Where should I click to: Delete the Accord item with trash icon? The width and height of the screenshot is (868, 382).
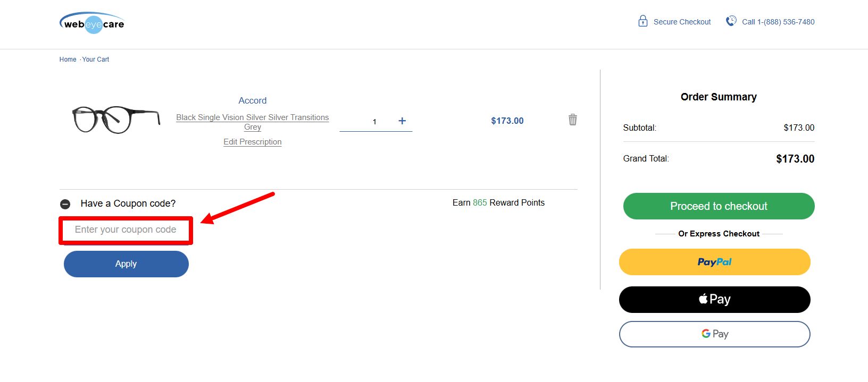coord(572,120)
